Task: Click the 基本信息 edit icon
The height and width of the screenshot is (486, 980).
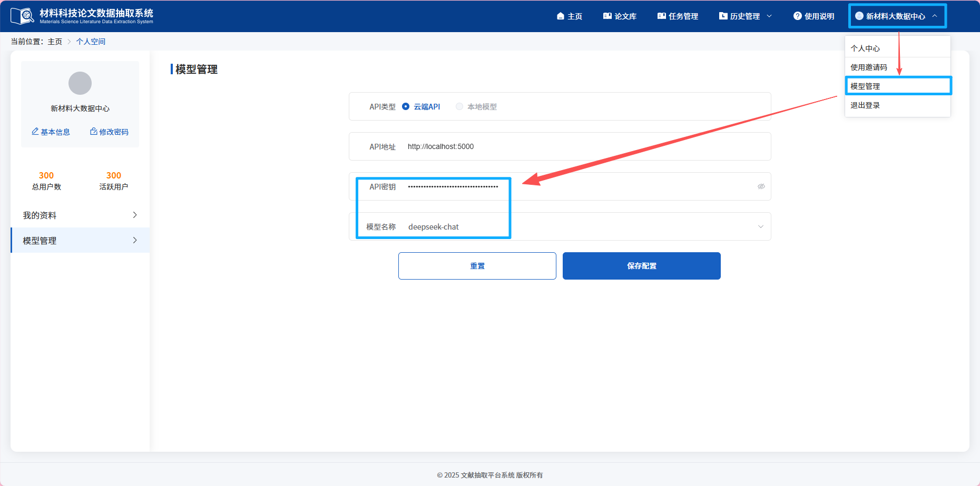Action: [x=35, y=132]
